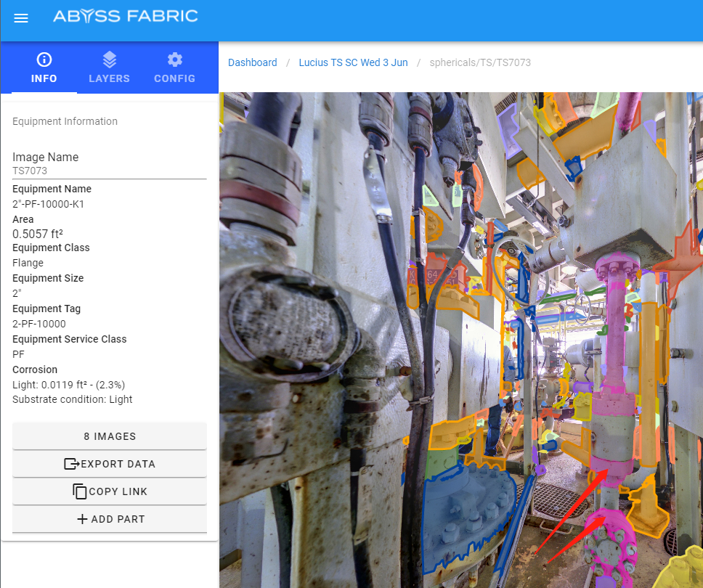Image resolution: width=703 pixels, height=588 pixels.
Task: Click the Equipment Name value 2"-PF-10000-K1
Action: (49, 204)
